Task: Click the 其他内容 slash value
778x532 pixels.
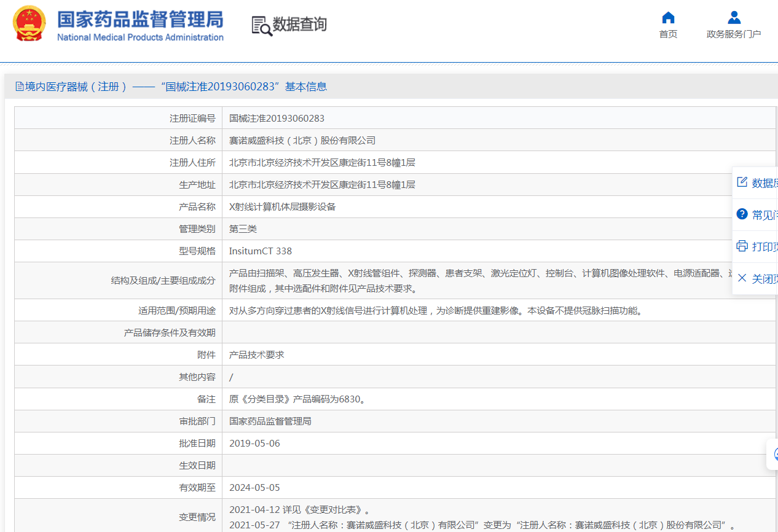Action: 231,377
